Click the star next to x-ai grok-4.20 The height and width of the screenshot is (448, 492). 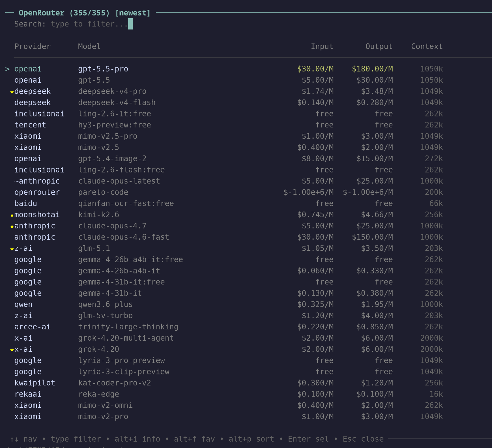[12, 350]
